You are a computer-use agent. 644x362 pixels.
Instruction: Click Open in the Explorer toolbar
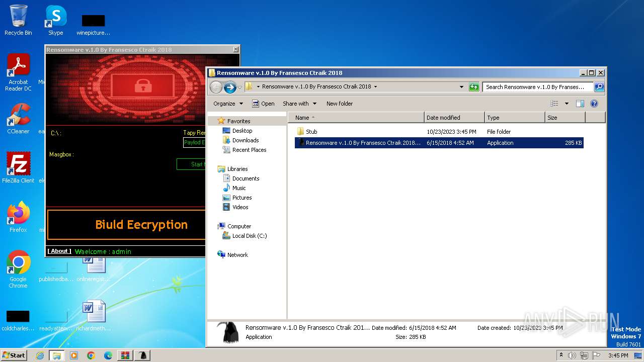click(x=263, y=104)
